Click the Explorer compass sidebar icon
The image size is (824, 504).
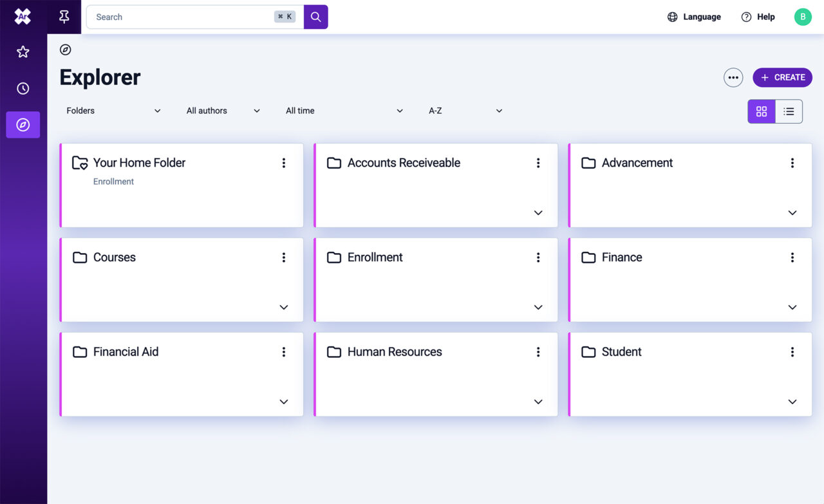23,125
